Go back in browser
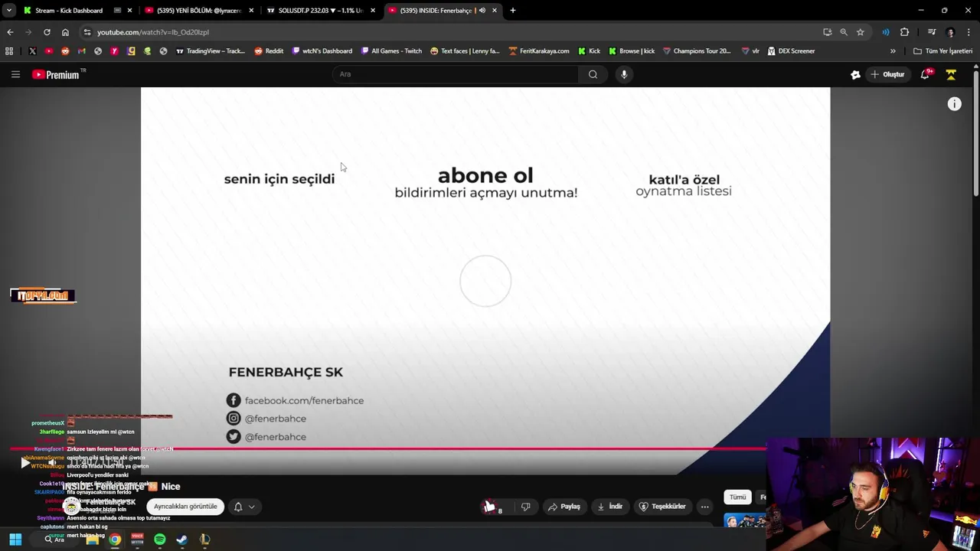Viewport: 980px width, 551px height. [10, 32]
